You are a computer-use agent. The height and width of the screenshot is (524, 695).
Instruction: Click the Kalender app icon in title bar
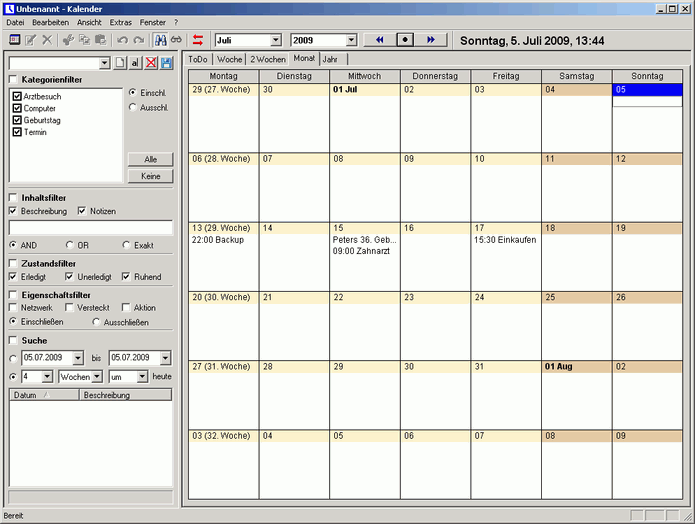point(9,9)
